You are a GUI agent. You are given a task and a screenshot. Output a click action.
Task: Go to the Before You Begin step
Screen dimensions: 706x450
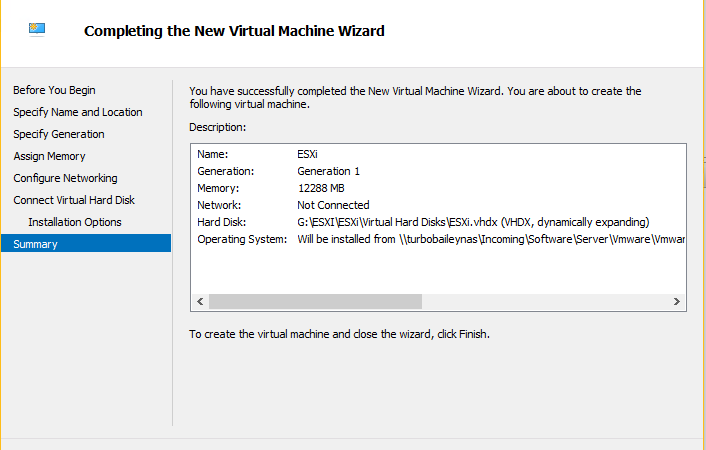click(x=54, y=90)
